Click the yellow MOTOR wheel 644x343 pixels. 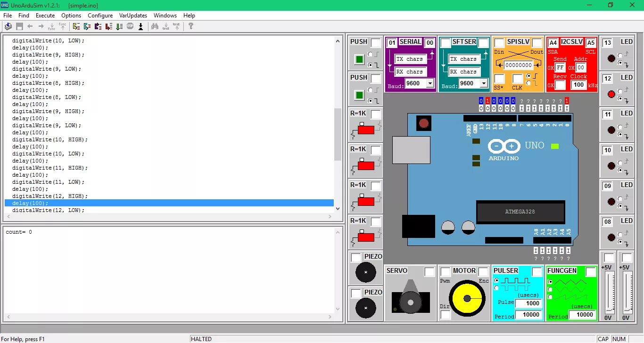[467, 298]
